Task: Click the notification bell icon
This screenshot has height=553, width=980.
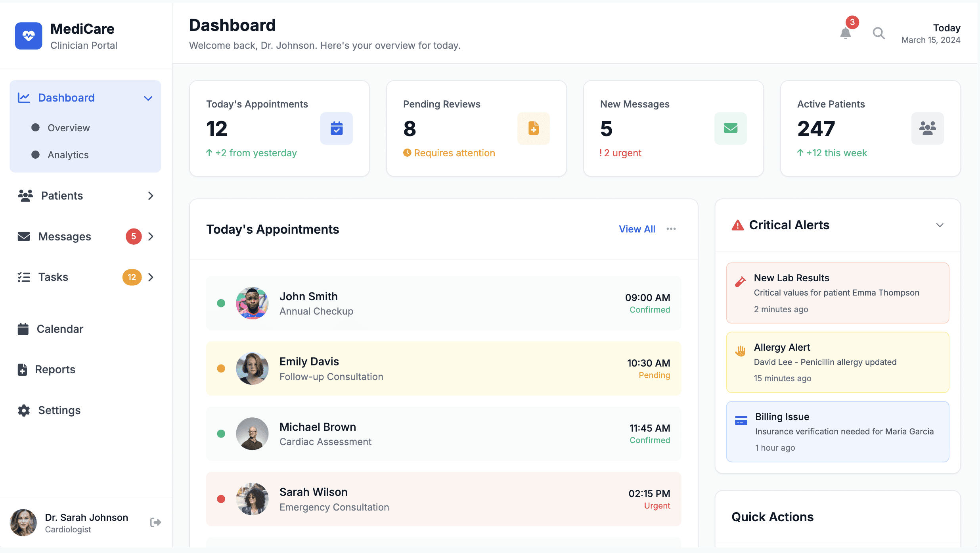Action: tap(845, 33)
